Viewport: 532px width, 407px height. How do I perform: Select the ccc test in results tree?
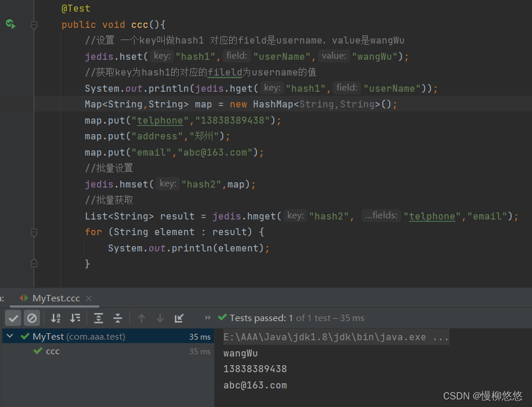52,351
